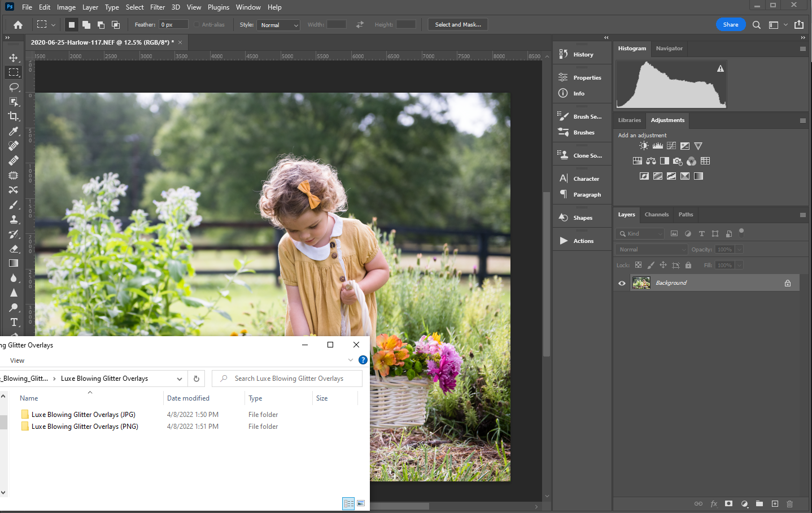Select the Horizontal Type tool
Screen dimensions: 812x513
click(14, 322)
